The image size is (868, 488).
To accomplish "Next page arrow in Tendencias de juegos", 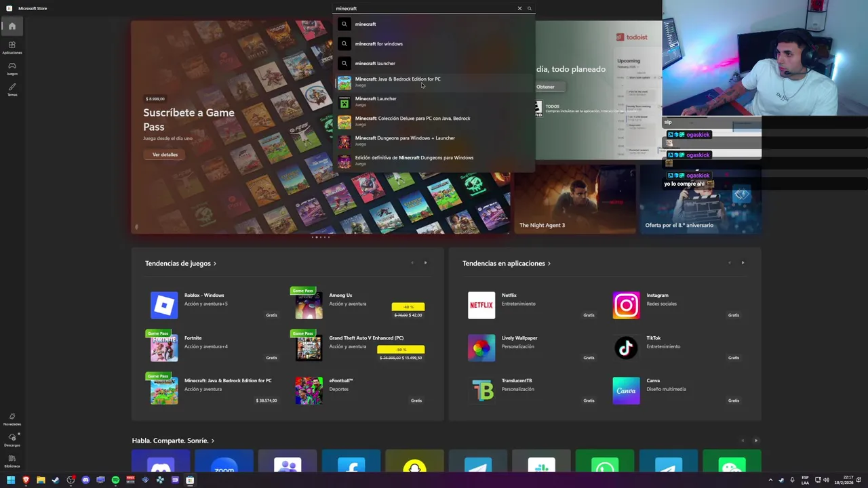I will 425,263.
